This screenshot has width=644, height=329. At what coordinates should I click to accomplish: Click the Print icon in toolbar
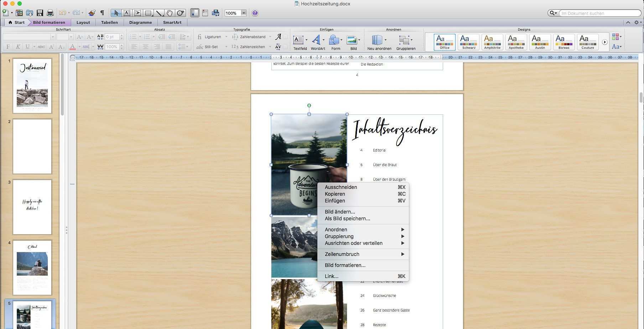point(50,13)
